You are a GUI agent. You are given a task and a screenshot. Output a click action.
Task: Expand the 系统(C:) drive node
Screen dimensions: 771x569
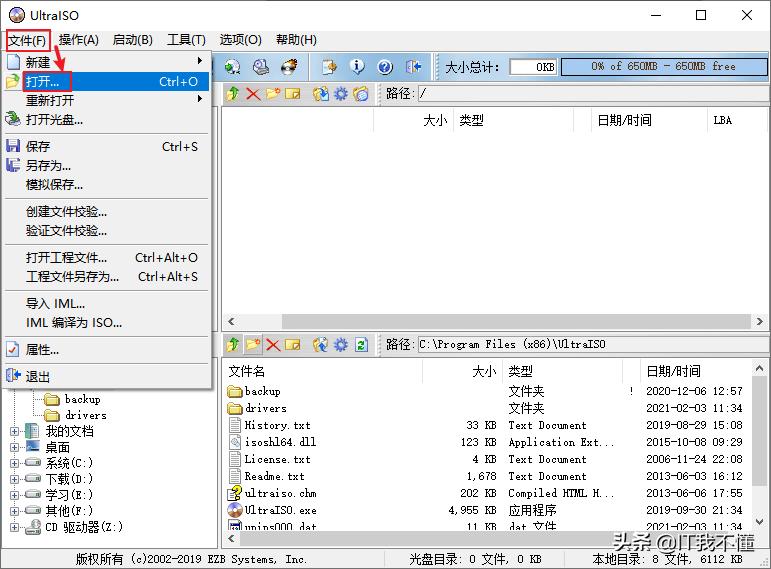click(x=14, y=463)
